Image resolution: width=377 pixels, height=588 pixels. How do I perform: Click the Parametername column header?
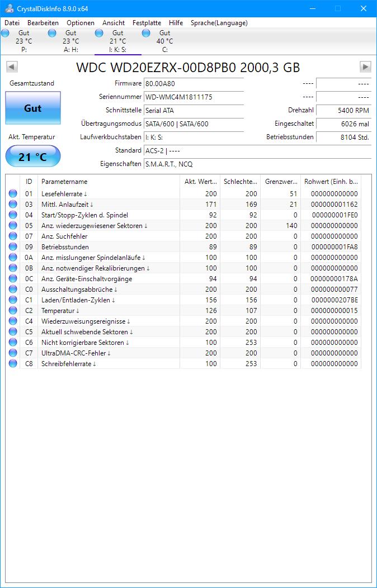tap(109, 182)
